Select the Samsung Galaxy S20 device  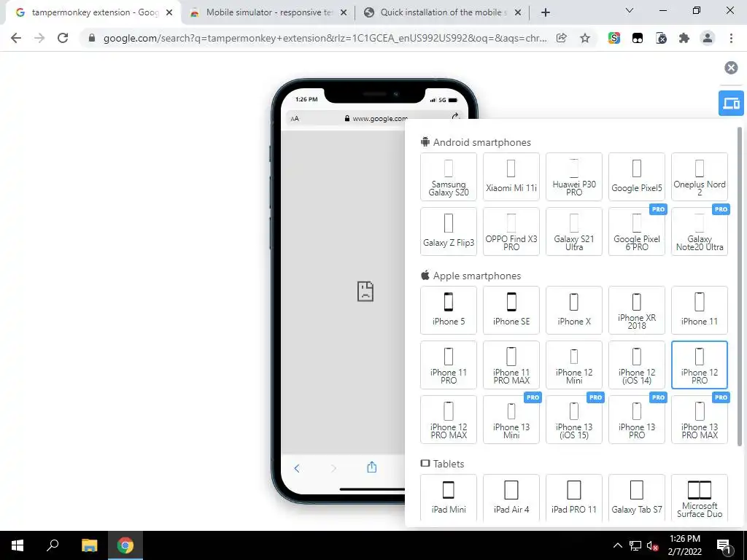tap(449, 176)
